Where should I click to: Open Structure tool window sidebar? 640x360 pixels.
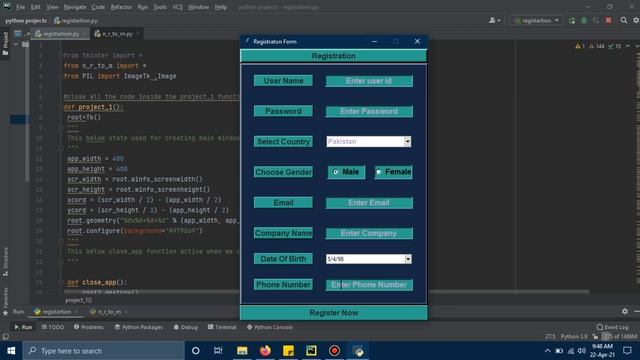point(5,261)
